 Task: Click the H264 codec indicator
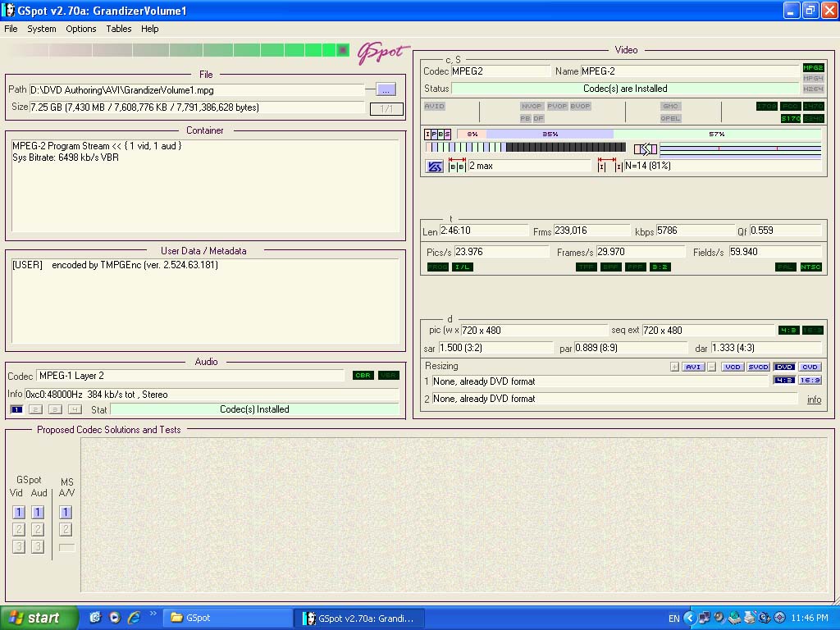[813, 89]
